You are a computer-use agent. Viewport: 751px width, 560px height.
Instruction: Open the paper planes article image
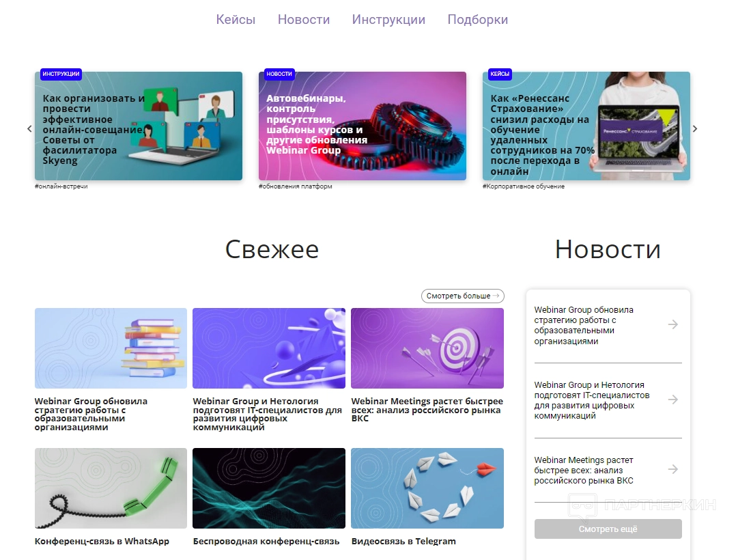(427, 488)
